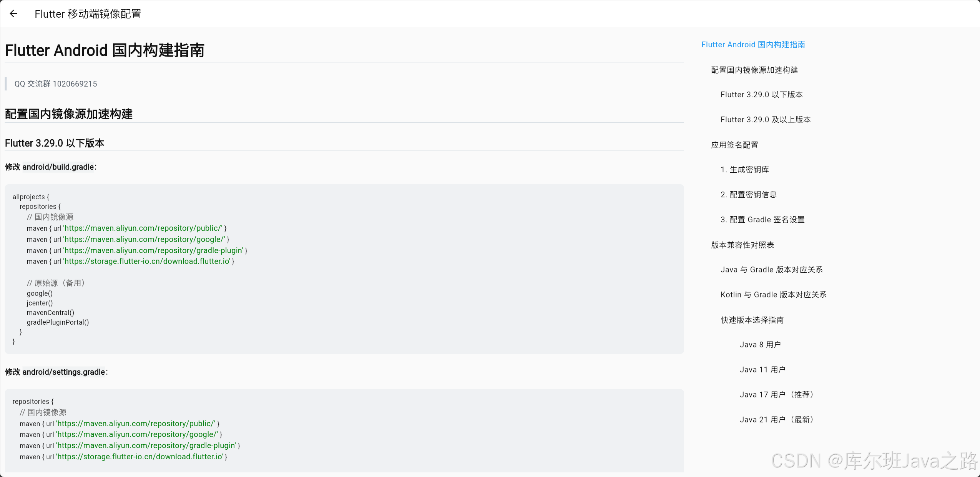The image size is (980, 477).
Task: Go to 'Java 21 用户（最新）' outline item
Action: click(776, 420)
